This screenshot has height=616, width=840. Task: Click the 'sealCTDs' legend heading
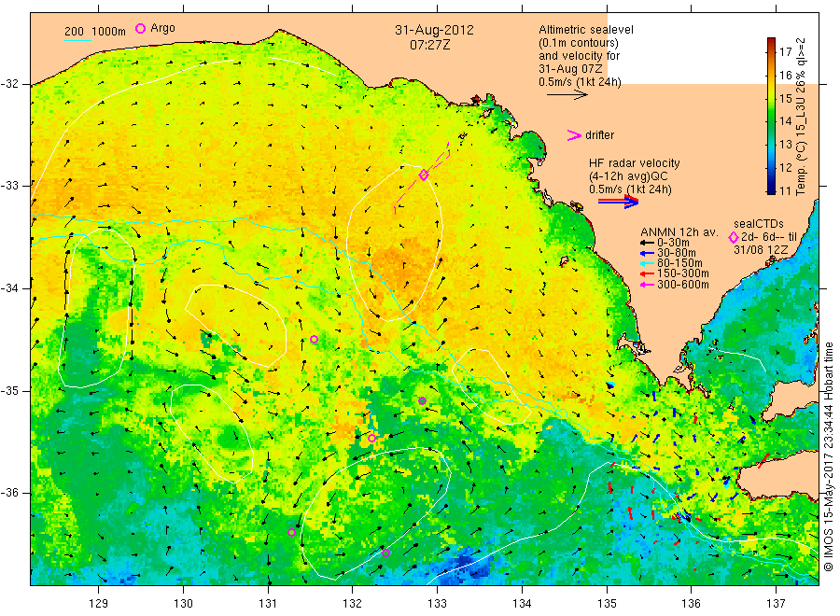click(x=759, y=224)
